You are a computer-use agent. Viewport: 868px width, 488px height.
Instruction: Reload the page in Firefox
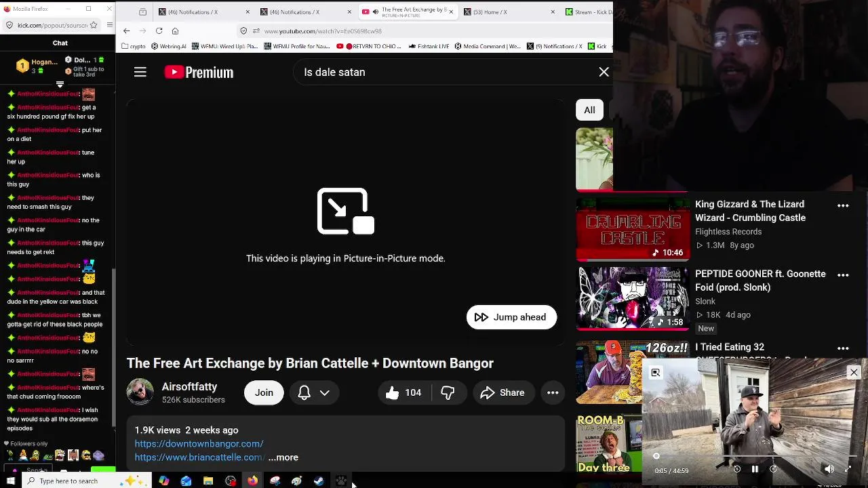tap(159, 30)
